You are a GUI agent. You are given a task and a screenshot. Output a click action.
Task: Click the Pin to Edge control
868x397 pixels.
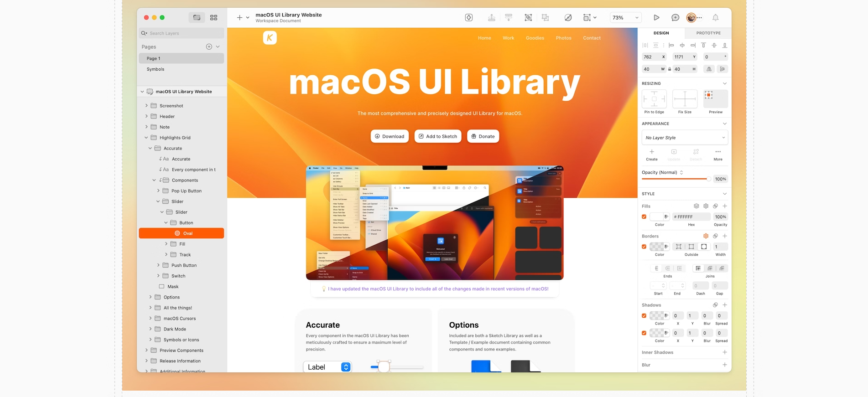tap(654, 99)
